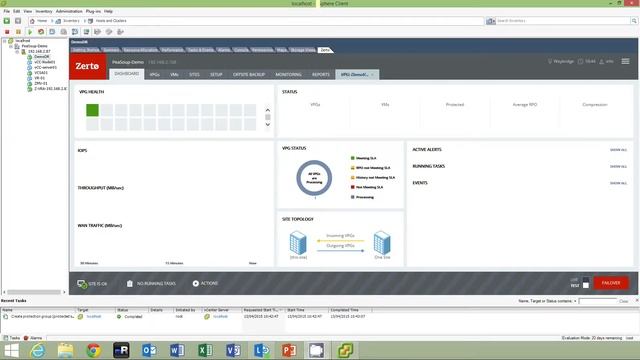Select the DemoDR VM in tree
The height and width of the screenshot is (360, 640).
[x=42, y=57]
